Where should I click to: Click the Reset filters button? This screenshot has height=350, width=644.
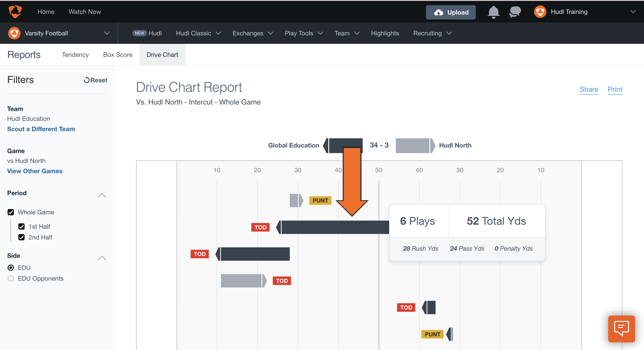[x=95, y=80]
